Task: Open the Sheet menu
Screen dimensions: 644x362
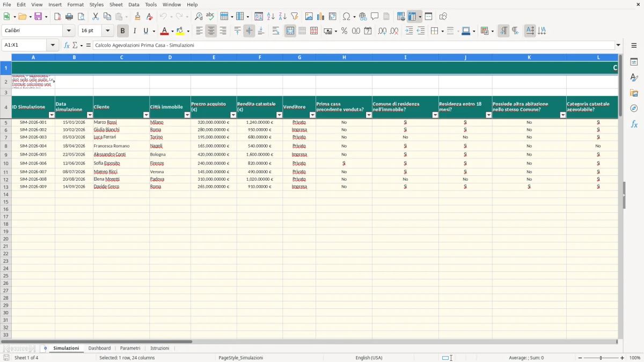Action: pyautogui.click(x=116, y=4)
